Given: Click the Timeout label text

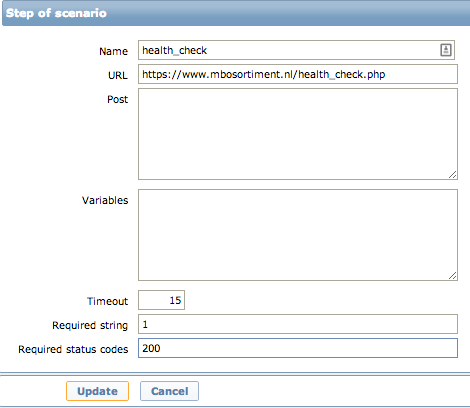Looking at the screenshot, I should coord(107,301).
